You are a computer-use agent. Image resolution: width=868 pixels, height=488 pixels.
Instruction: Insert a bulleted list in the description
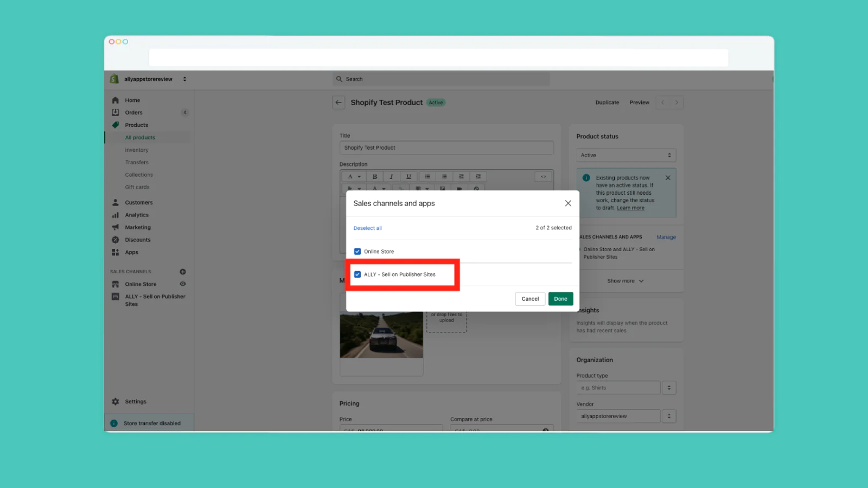(x=427, y=177)
